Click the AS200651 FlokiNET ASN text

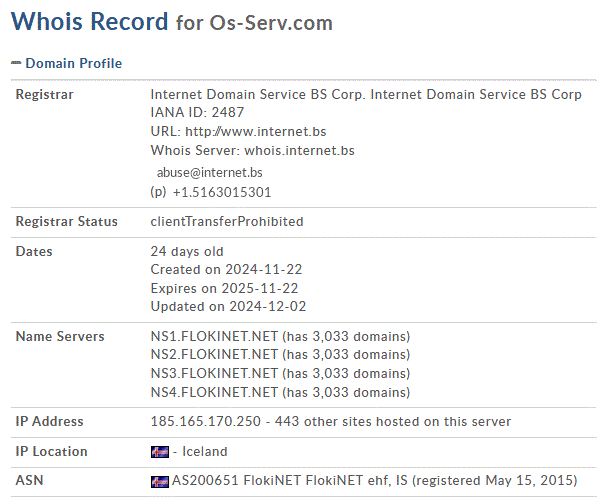(375, 480)
